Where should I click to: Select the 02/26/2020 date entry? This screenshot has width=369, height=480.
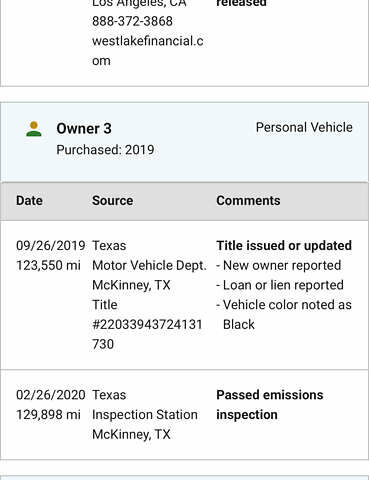(x=51, y=395)
